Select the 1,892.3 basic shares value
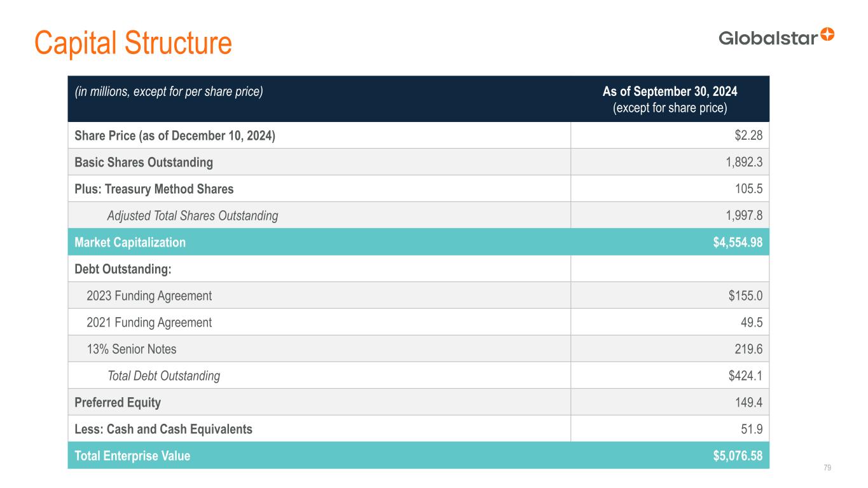 (744, 162)
